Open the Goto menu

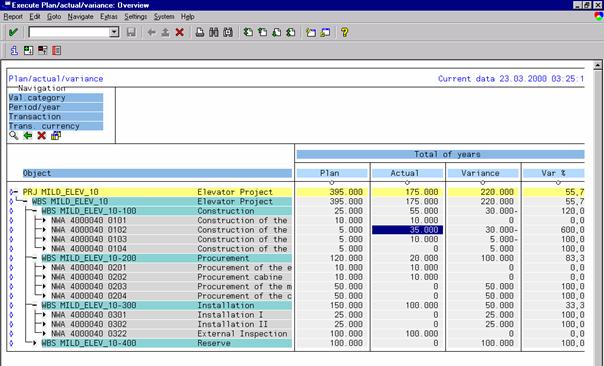pos(54,17)
